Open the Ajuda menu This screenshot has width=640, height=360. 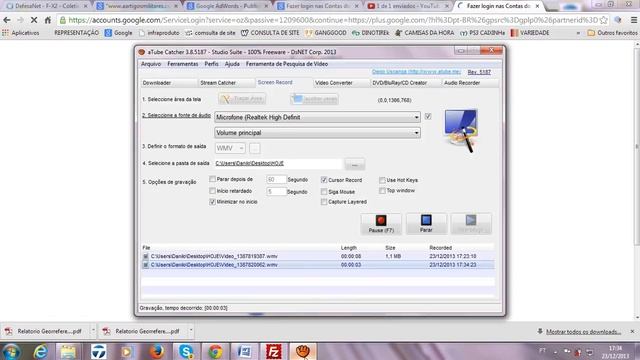tap(232, 64)
